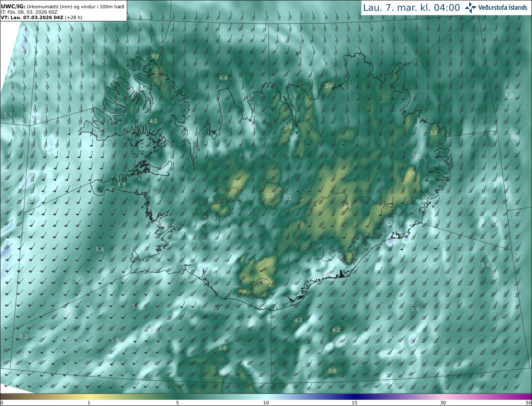Click the 2.4 value on the map
532x406 pixels.
(411, 173)
